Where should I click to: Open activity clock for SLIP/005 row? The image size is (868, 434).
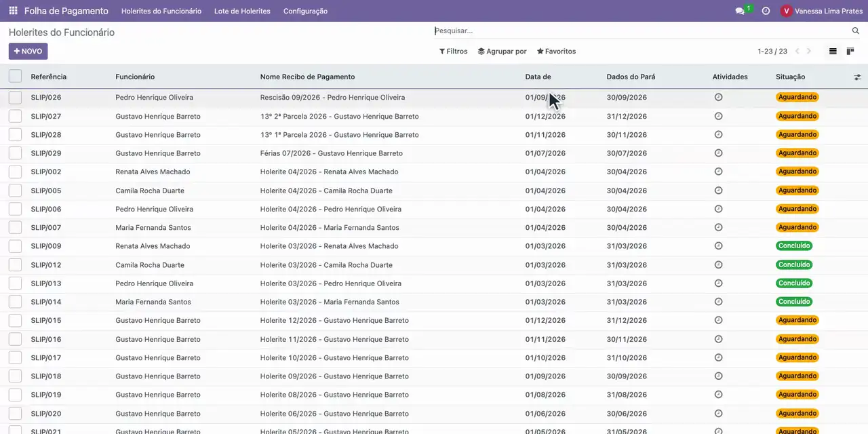pyautogui.click(x=719, y=191)
